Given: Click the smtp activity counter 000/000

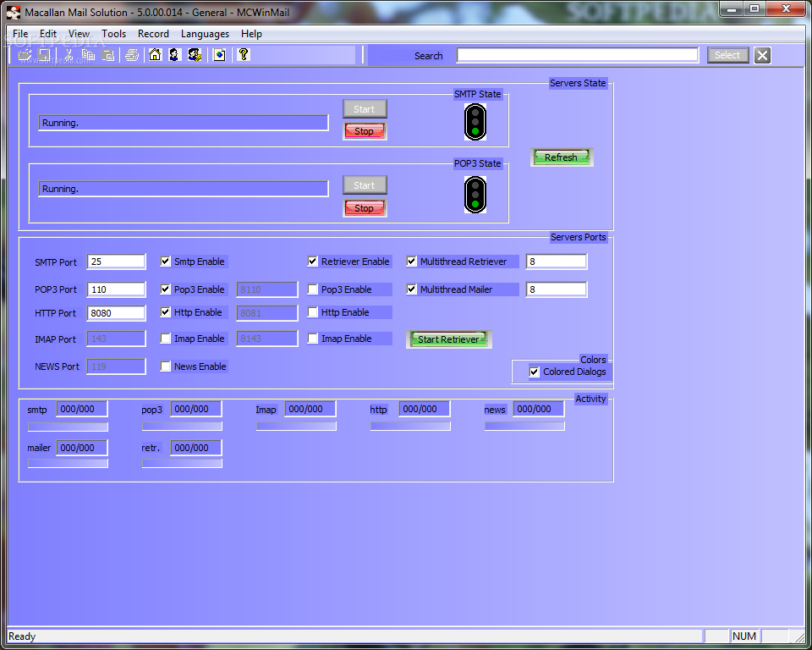Looking at the screenshot, I should (x=82, y=409).
